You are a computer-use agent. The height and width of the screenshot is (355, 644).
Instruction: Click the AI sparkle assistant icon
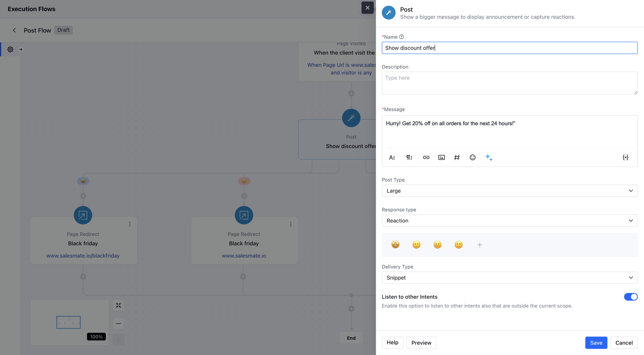(x=489, y=157)
